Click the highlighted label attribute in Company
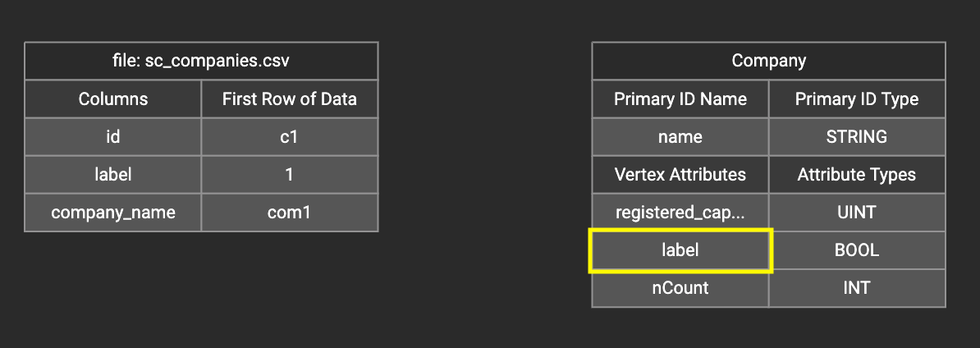The image size is (980, 348). [680, 250]
